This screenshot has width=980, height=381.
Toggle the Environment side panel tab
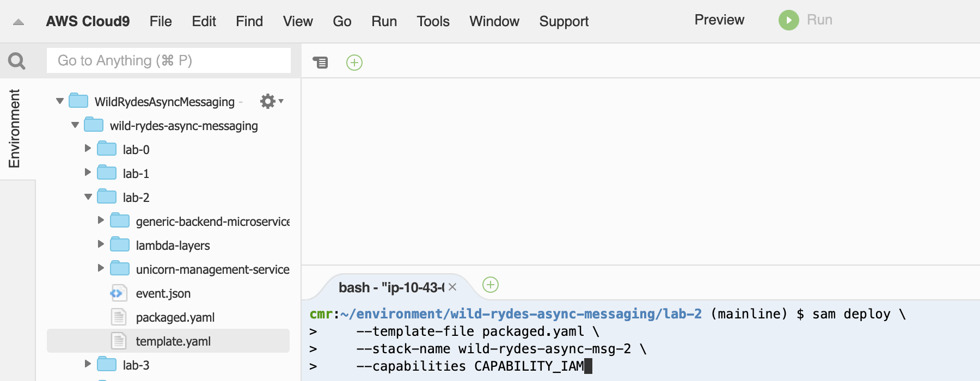(14, 128)
